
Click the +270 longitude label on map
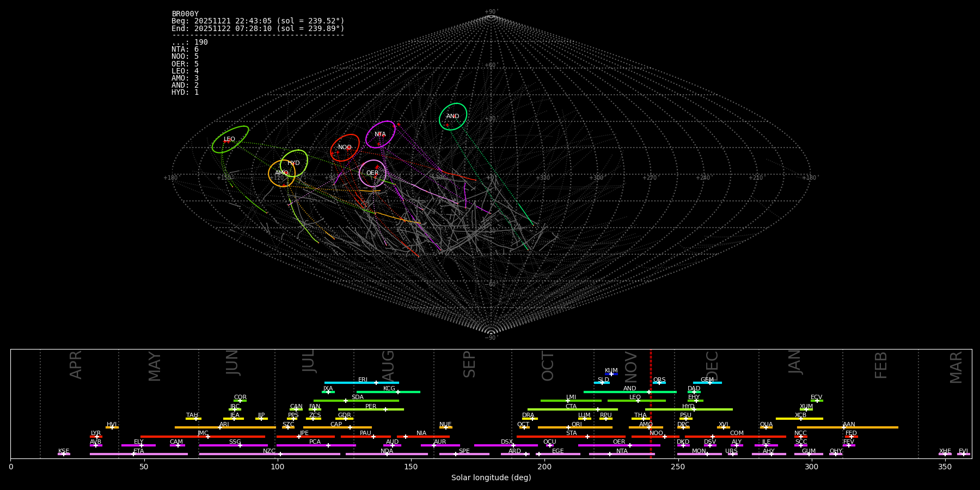[650, 177]
